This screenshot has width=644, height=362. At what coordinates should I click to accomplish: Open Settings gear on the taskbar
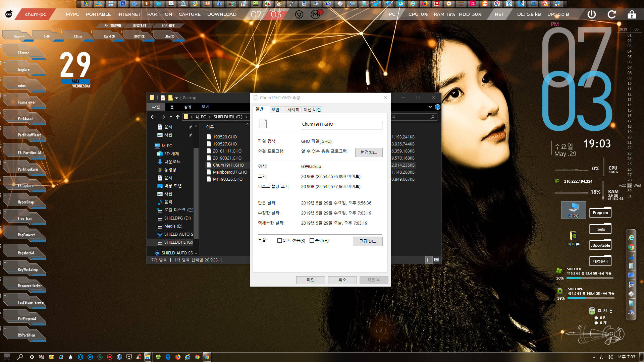pyautogui.click(x=32, y=357)
